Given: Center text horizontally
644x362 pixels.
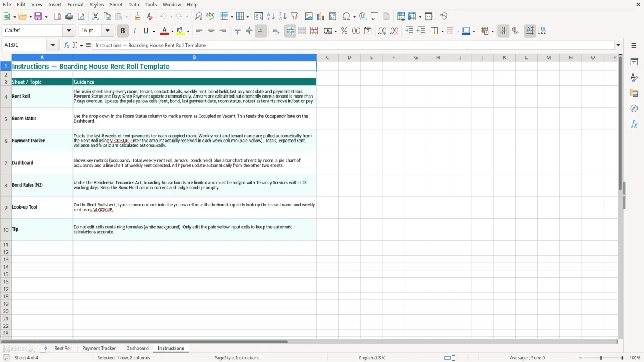Looking at the screenshot, I should (211, 31).
